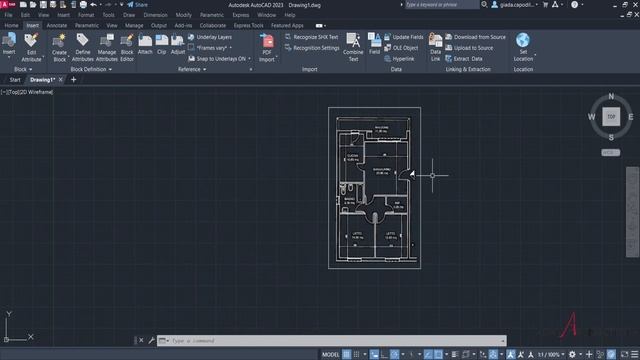Viewport: 640px width, 360px height.
Task: Click Combine Text tool
Action: (353, 47)
